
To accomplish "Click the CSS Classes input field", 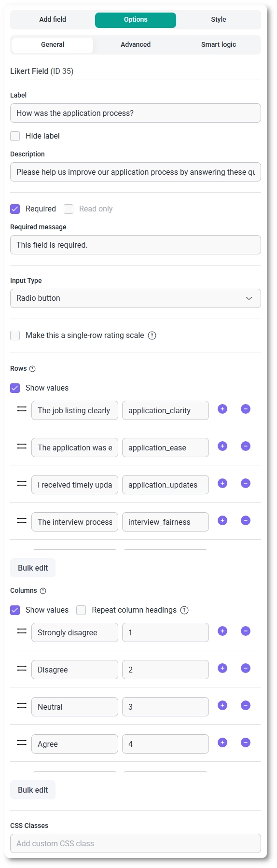I will pos(136,843).
